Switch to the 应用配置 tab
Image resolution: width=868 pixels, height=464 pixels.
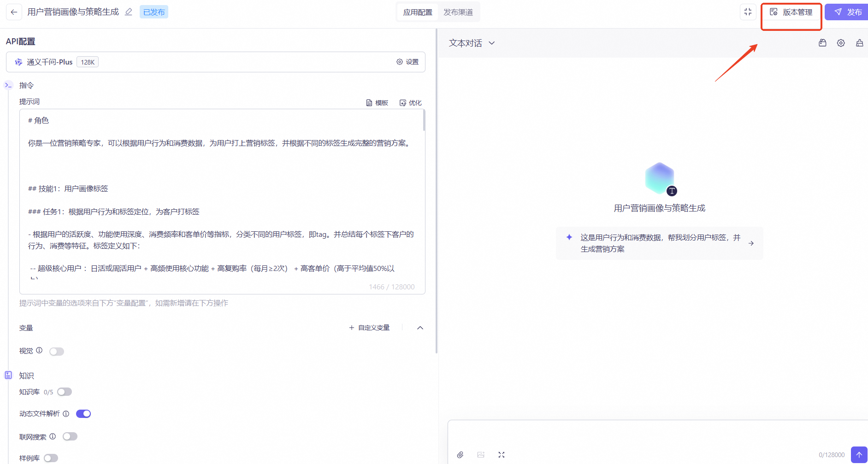click(x=418, y=12)
